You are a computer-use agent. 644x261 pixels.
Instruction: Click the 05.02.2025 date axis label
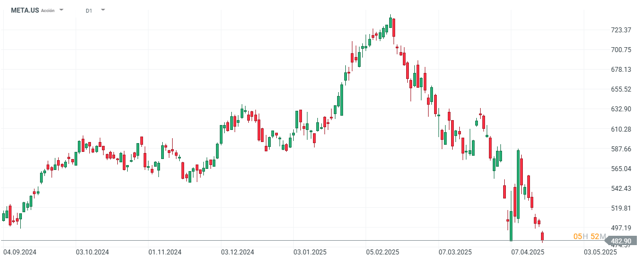point(383,252)
